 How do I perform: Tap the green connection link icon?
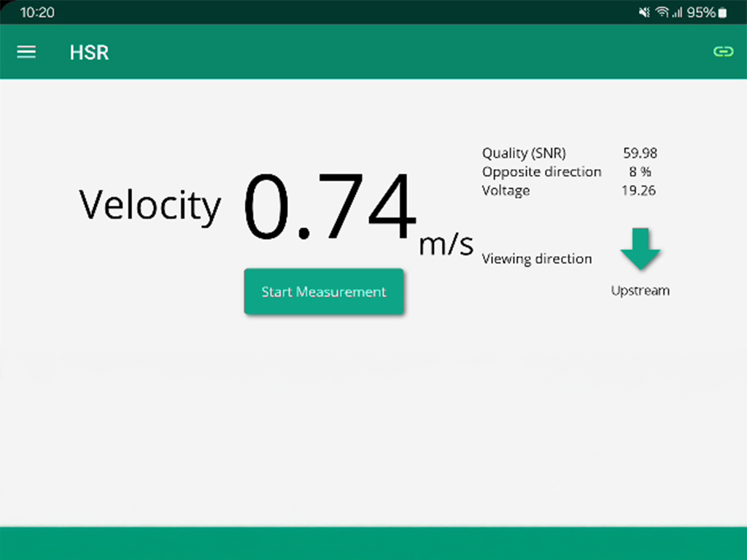723,52
